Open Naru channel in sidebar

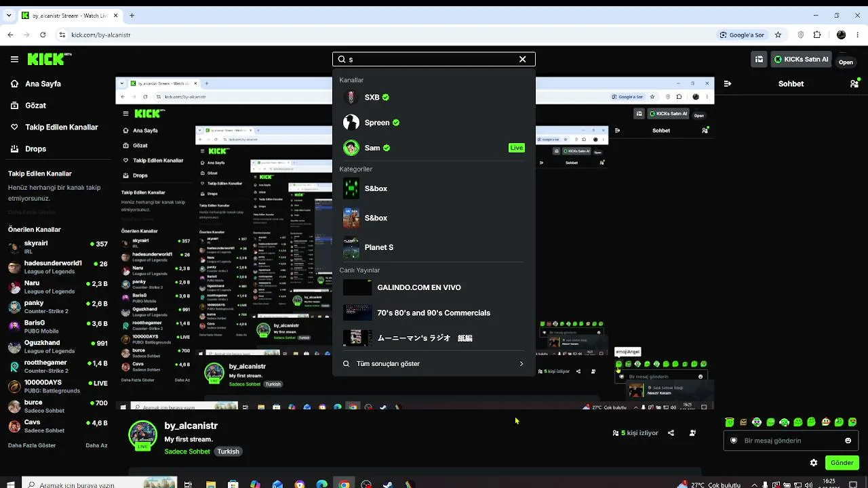click(x=58, y=287)
